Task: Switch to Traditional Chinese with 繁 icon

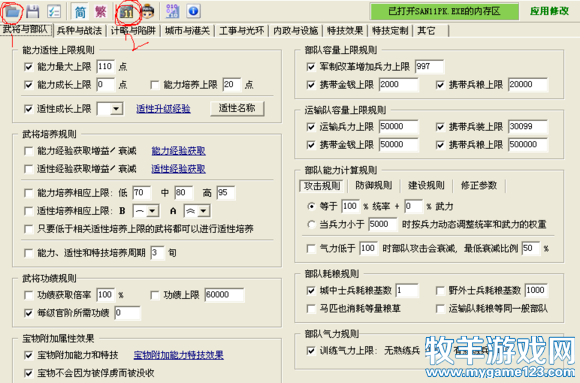Action: (x=100, y=12)
